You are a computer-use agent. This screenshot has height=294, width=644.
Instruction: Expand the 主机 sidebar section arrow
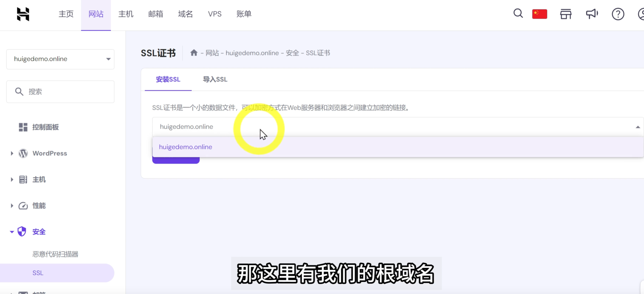point(12,179)
